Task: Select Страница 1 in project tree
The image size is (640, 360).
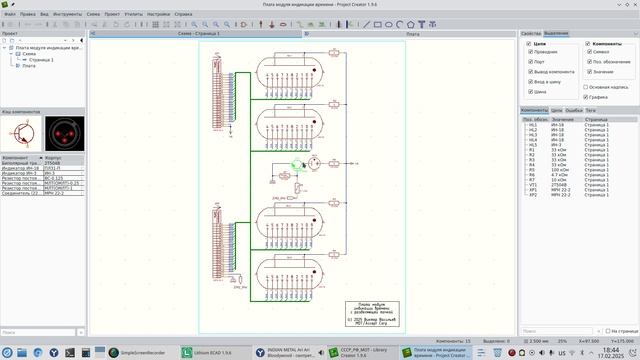Action: tap(41, 60)
